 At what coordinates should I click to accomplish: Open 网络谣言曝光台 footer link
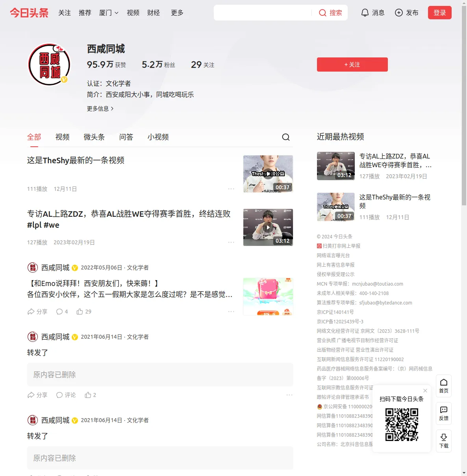(x=334, y=255)
